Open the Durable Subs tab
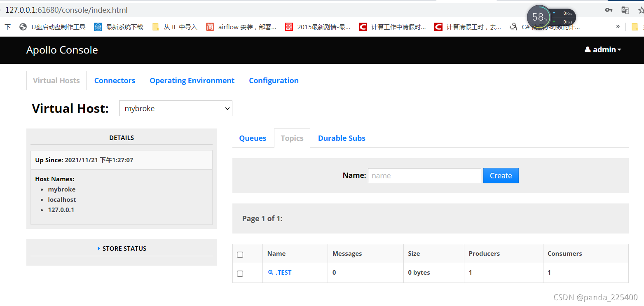 tap(342, 138)
